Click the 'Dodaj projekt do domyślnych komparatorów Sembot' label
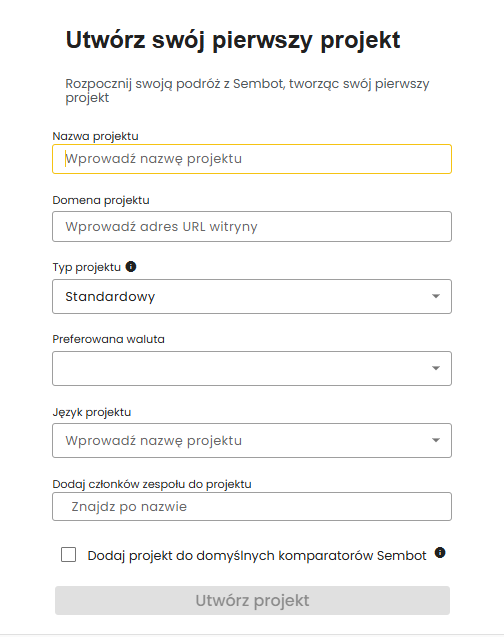The image size is (504, 637). (257, 555)
